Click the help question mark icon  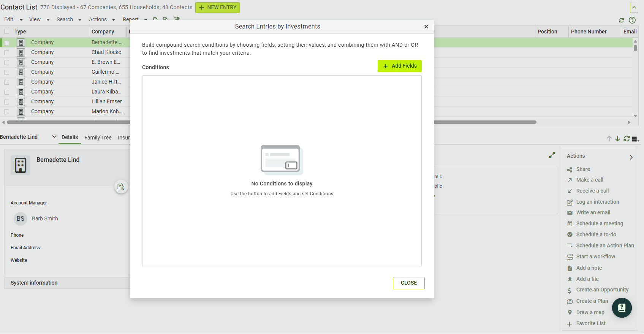click(632, 20)
